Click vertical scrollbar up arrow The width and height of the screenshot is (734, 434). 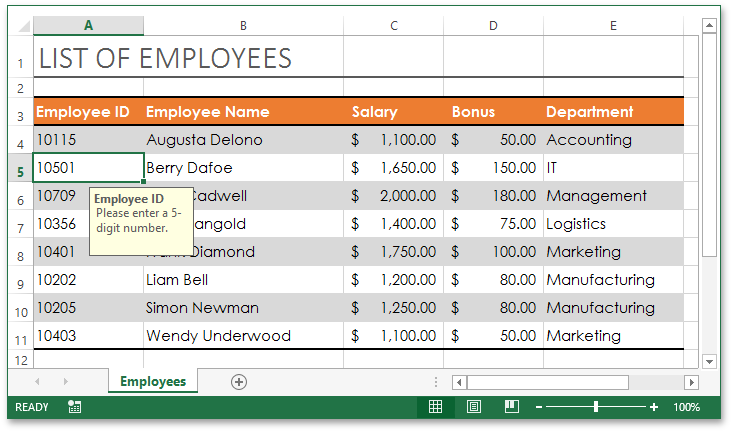coord(710,25)
